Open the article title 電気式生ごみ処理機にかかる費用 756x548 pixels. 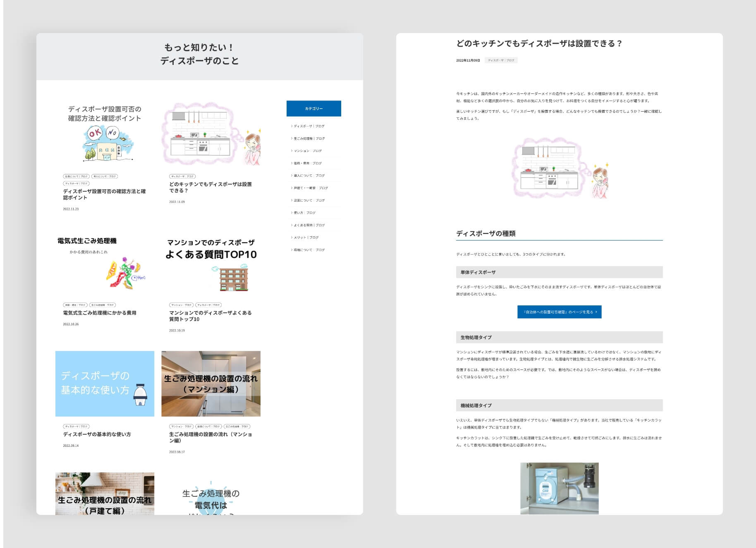100,313
